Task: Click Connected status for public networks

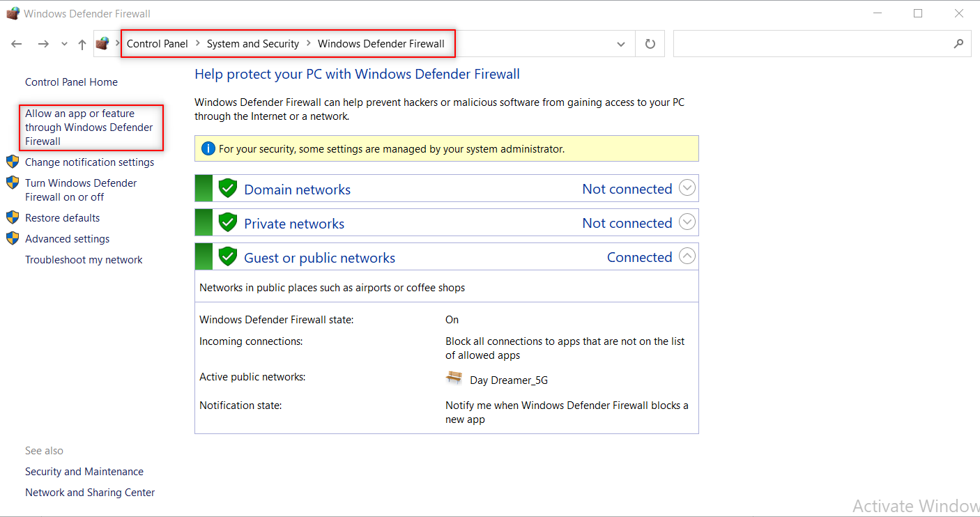Action: 639,257
